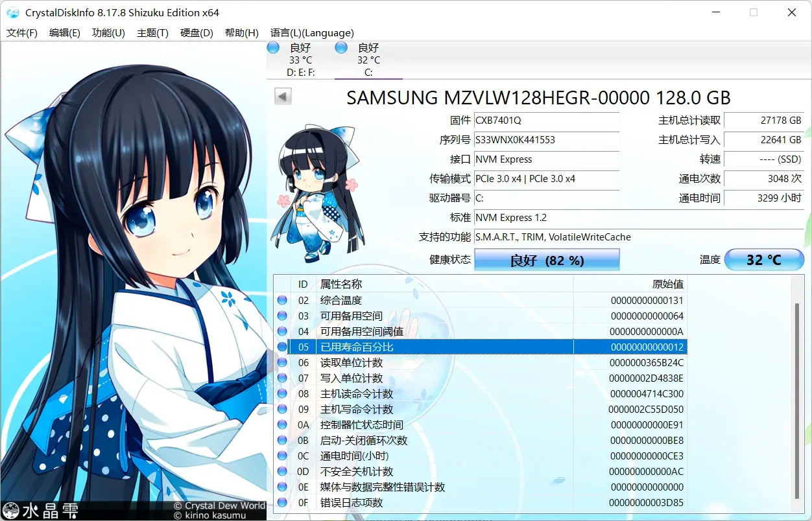Click the 接口 field NVM Express
The height and width of the screenshot is (521, 812).
pyautogui.click(x=547, y=159)
